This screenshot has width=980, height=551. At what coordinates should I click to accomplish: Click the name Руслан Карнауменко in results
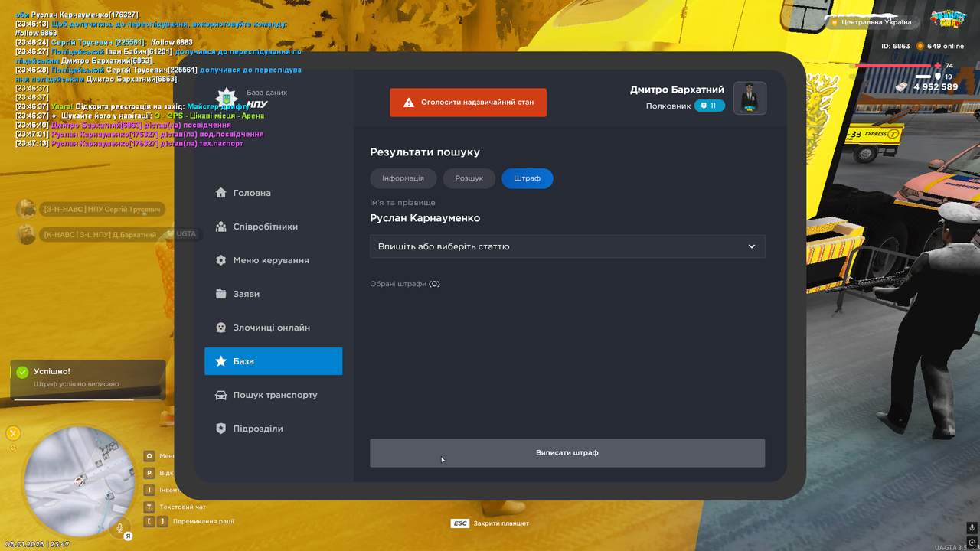(x=425, y=218)
